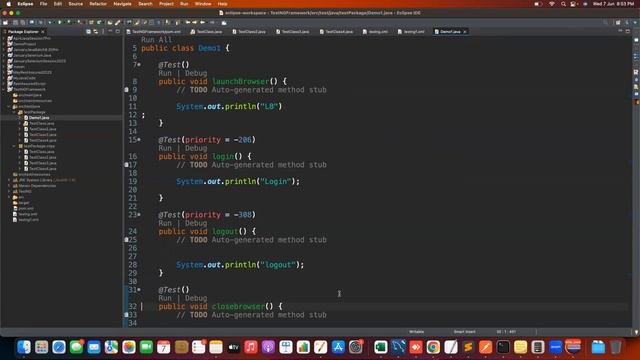Click Spotlight search icon in menu bar
Viewport: 640px width, 360px height.
[x=563, y=4]
